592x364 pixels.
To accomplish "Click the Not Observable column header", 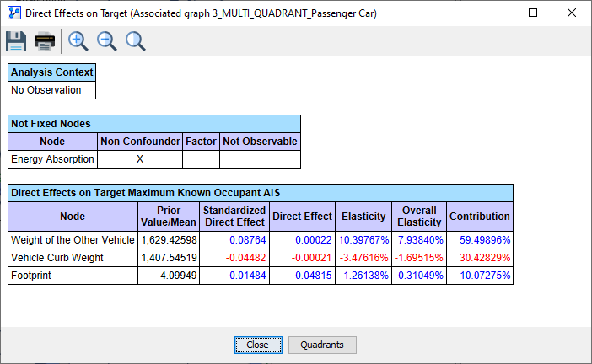I will point(260,142).
